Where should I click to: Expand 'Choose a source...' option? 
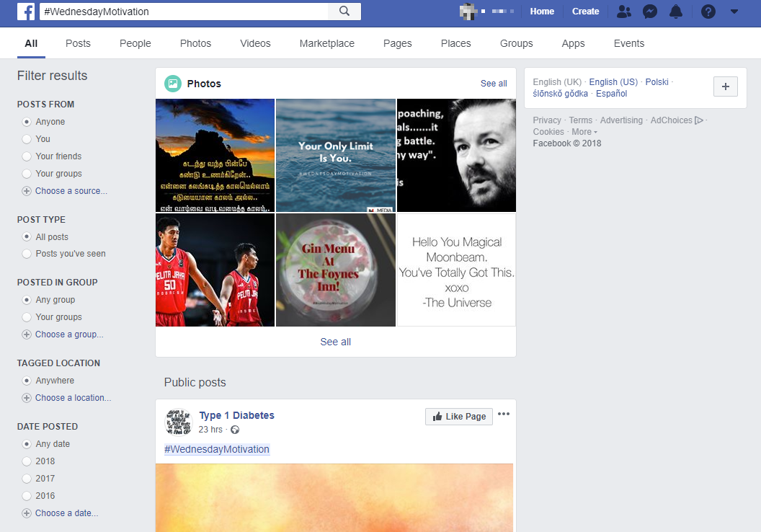tap(71, 191)
